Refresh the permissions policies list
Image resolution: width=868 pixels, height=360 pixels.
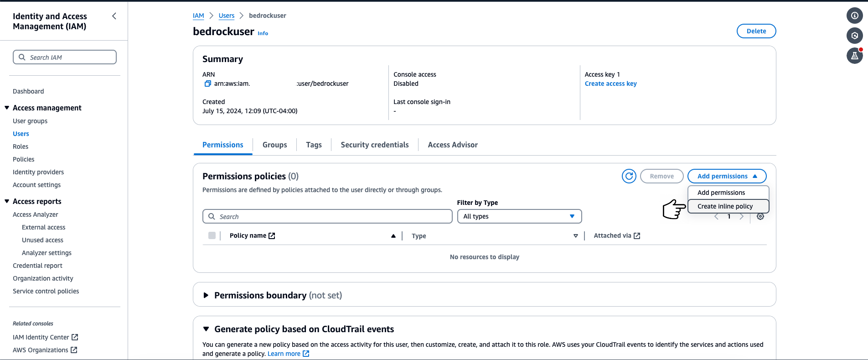pos(629,176)
